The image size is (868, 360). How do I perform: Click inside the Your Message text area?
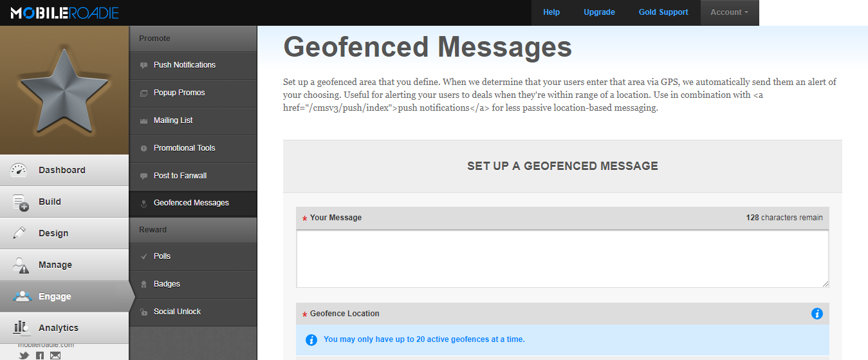click(x=562, y=259)
